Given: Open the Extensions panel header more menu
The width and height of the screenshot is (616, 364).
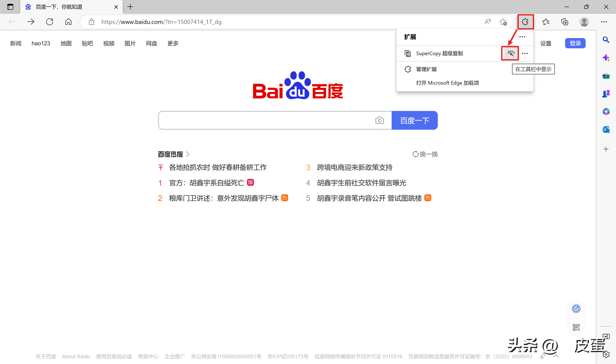Looking at the screenshot, I should pos(522,37).
